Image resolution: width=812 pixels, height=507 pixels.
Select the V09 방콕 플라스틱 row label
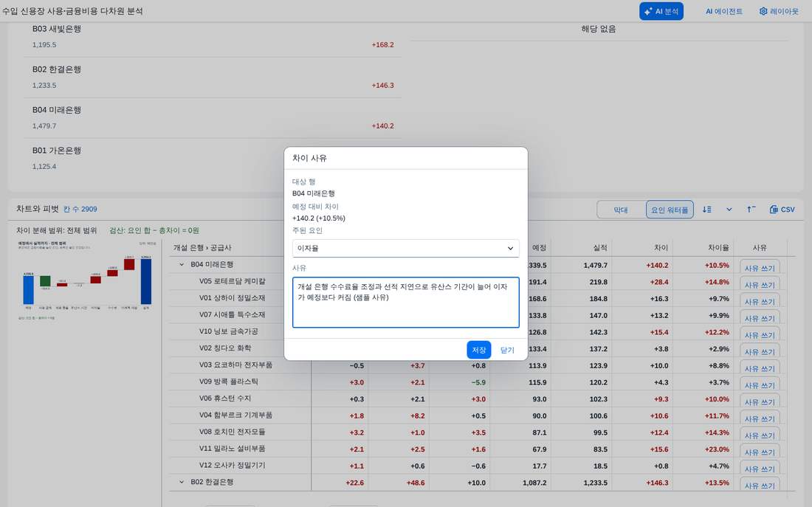tap(228, 382)
